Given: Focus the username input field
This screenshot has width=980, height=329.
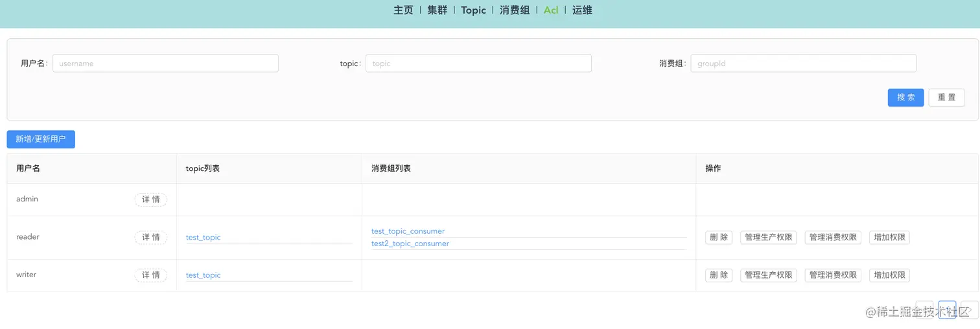Looking at the screenshot, I should point(165,63).
